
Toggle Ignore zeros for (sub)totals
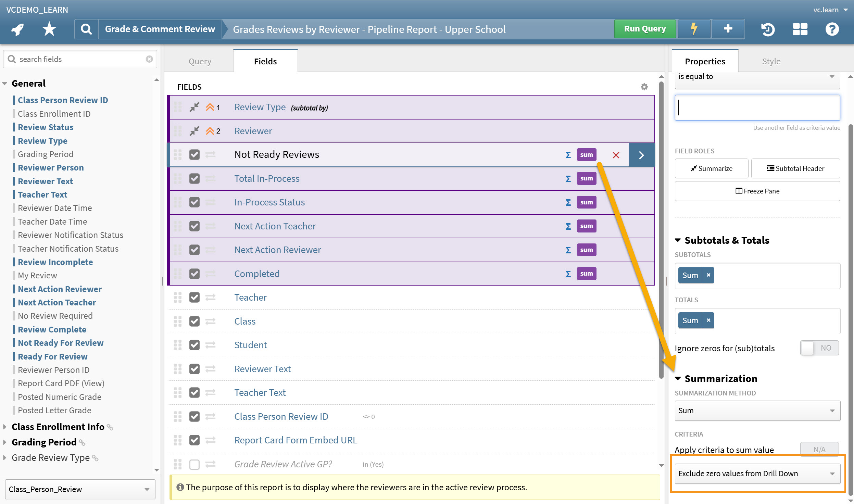pos(819,348)
